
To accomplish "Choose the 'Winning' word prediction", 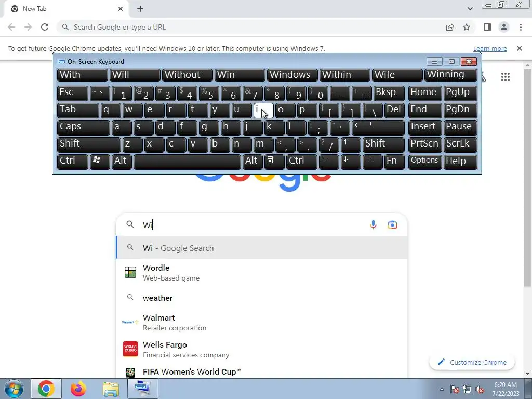I will click(x=451, y=75).
